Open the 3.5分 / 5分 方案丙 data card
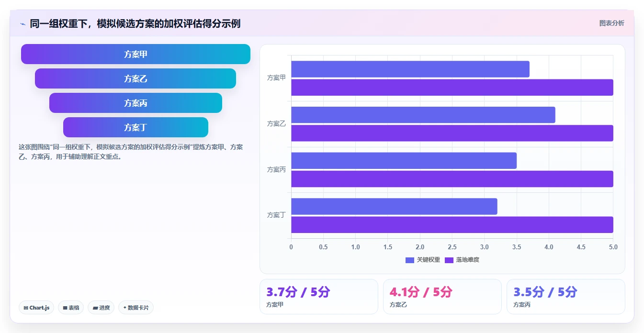Image resolution: width=644 pixels, height=333 pixels. pos(566,297)
